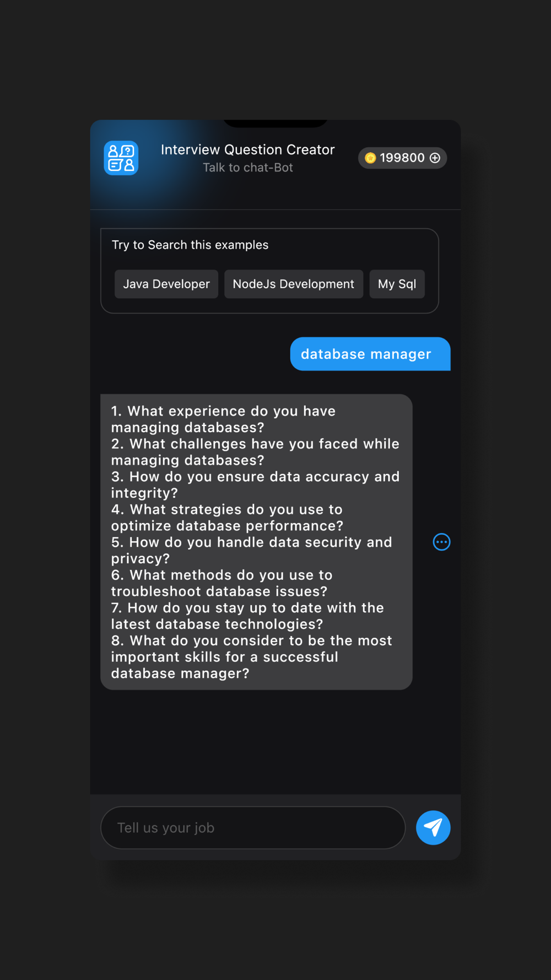This screenshot has height=980, width=551.
Task: Click the 199800 coin balance
Action: [402, 158]
